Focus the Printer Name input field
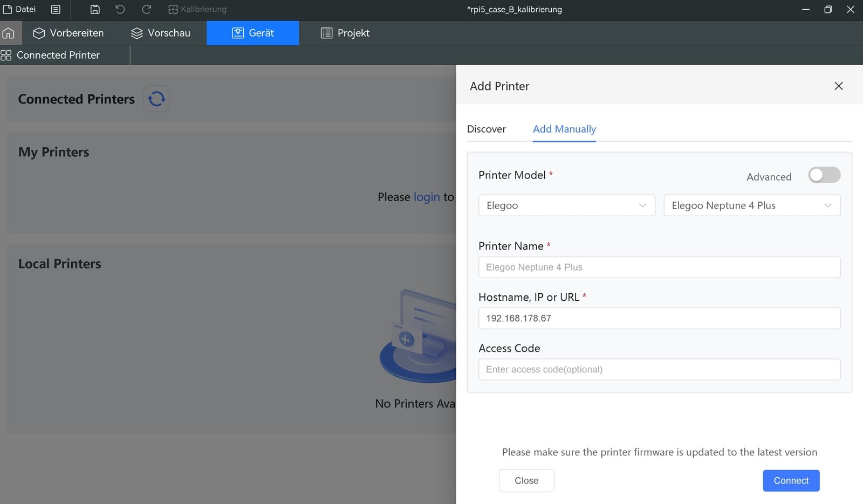Viewport: 863px width, 504px height. 659,267
